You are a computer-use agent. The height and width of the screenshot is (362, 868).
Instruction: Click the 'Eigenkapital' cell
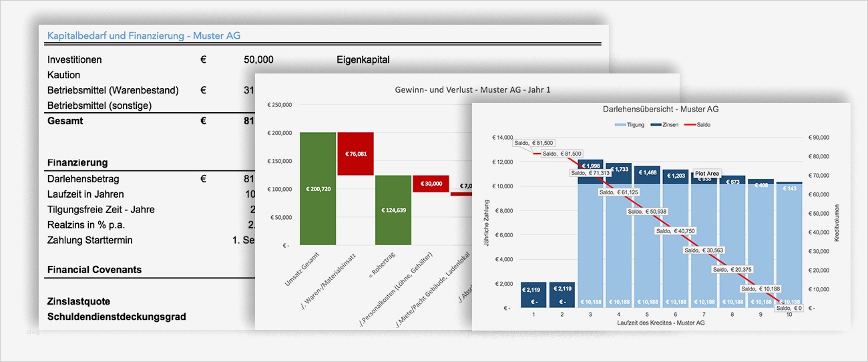tap(363, 59)
